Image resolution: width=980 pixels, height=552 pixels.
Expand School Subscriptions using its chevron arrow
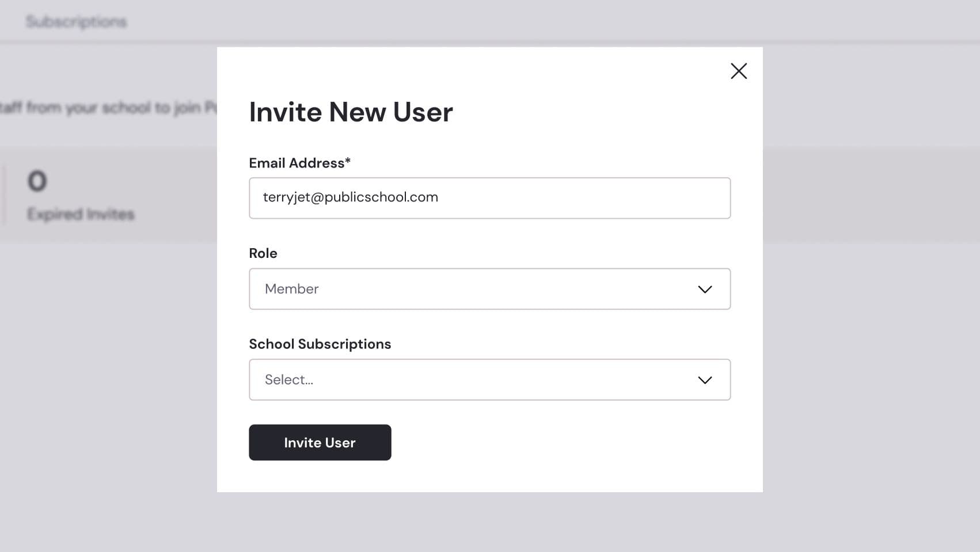click(705, 380)
